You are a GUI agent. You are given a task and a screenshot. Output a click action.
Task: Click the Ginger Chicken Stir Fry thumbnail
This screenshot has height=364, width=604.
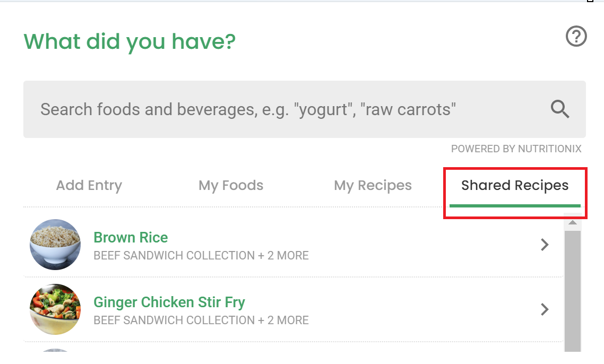click(55, 309)
